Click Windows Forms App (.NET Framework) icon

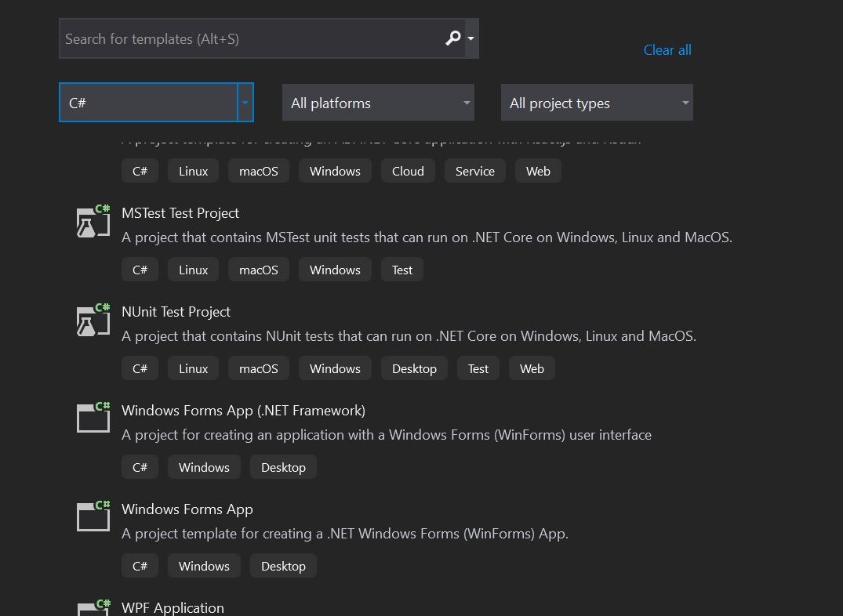pos(93,417)
